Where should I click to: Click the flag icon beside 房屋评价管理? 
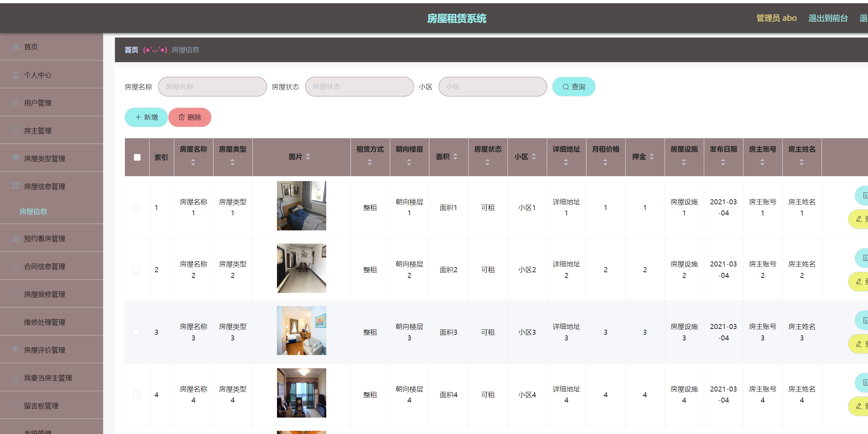[x=16, y=350]
